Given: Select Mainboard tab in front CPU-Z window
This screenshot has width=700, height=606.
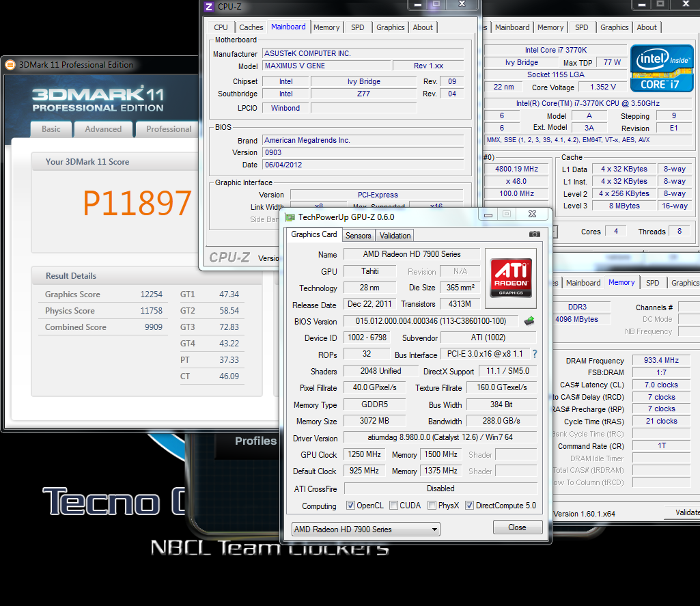Looking at the screenshot, I should pyautogui.click(x=288, y=27).
